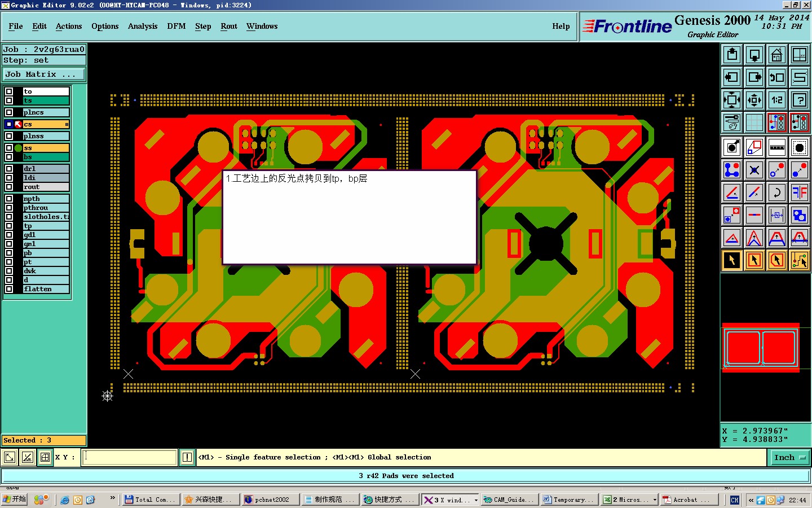
Task: Click the XY coordinate window icon top right
Action: tap(800, 55)
